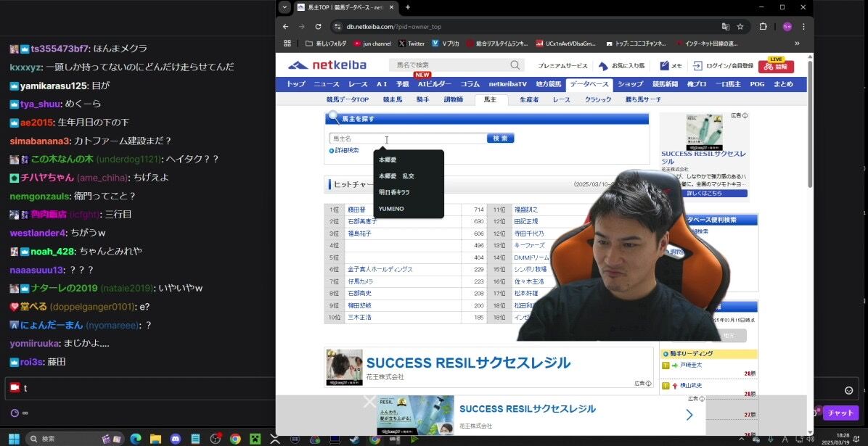Open jockey 戸崎圭太 in leading list
Screen dimensions: 868x446
pos(691,366)
